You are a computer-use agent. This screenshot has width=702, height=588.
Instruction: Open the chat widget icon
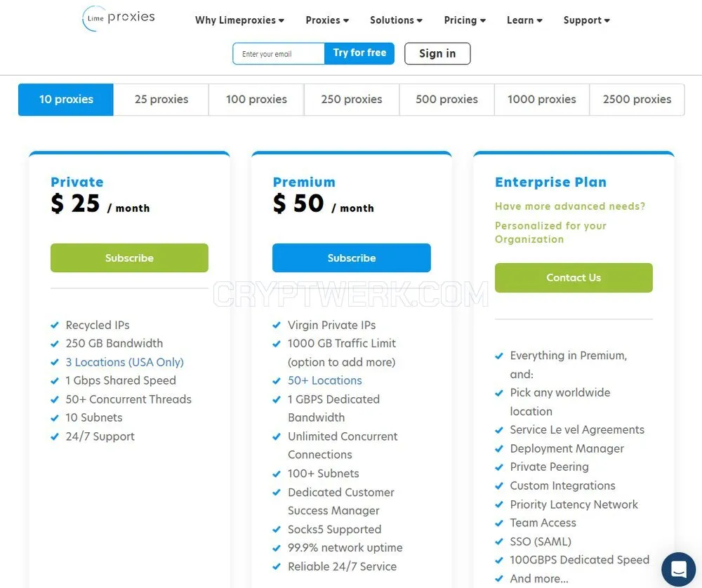tap(679, 569)
